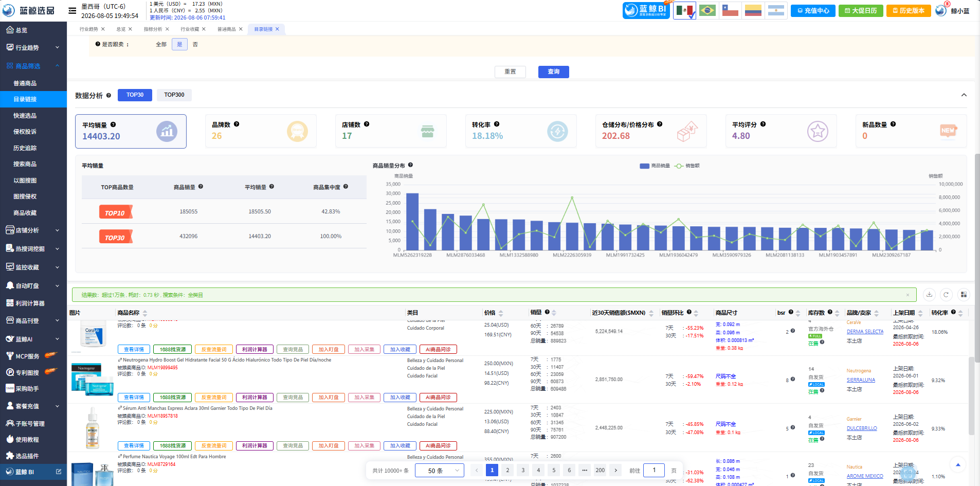
Task: Click the sidebar collapse hamburger icon
Action: tap(72, 10)
